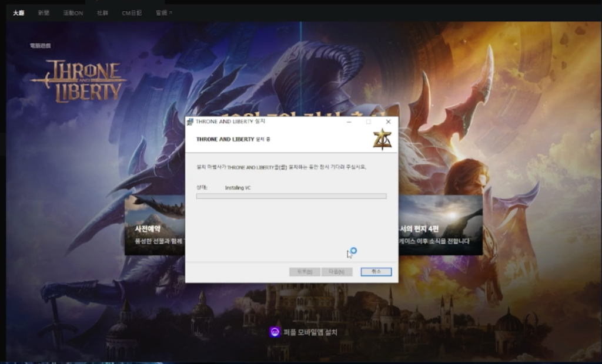Click the disabled 뒤로(B) back button
The width and height of the screenshot is (602, 364).
coord(305,272)
